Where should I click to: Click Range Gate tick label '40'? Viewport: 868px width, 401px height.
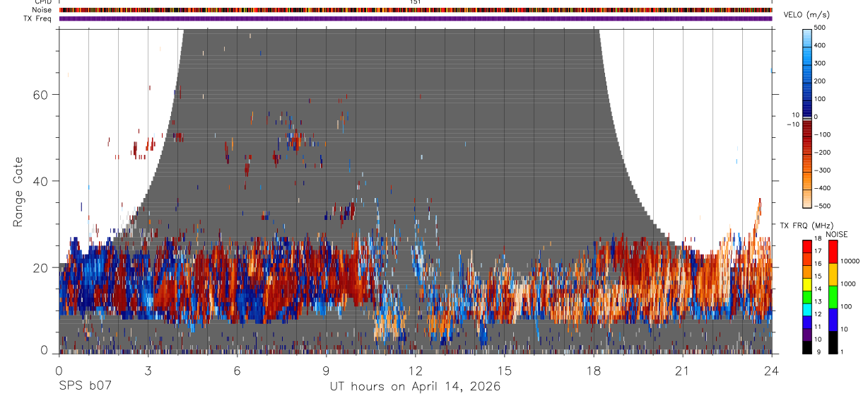(x=40, y=180)
